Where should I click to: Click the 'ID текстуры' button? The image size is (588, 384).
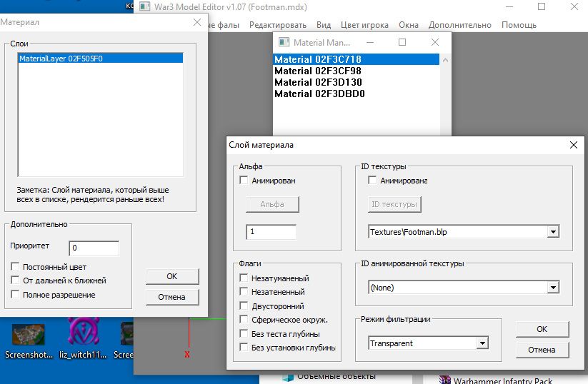click(394, 204)
